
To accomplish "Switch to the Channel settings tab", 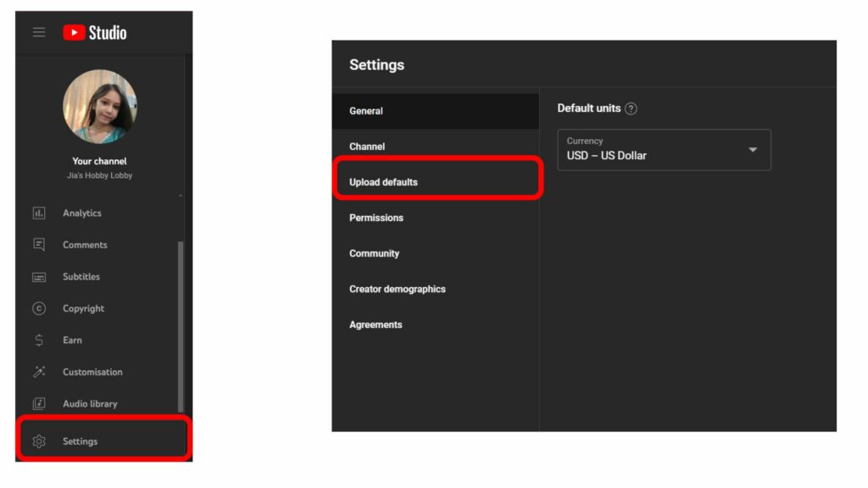I will (x=367, y=146).
